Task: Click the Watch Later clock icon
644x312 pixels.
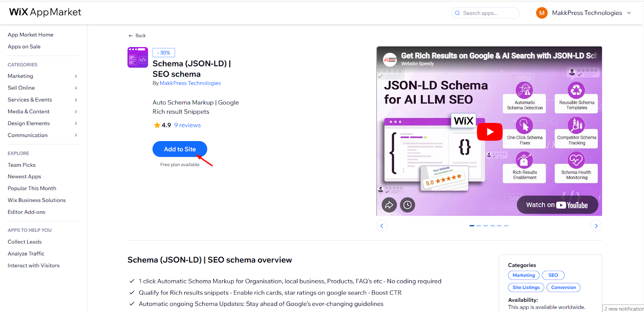Action: point(407,205)
